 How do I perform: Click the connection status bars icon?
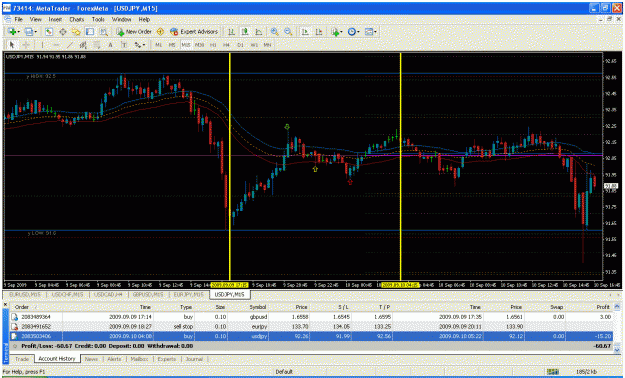point(552,372)
